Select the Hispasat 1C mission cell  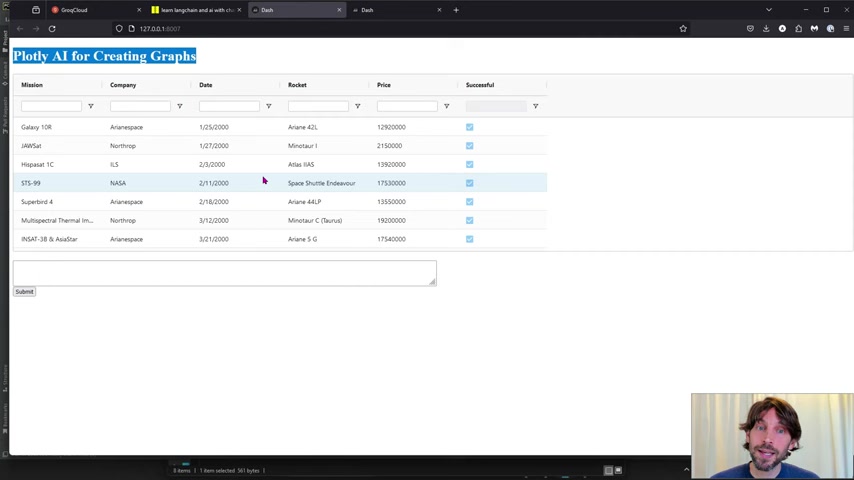(58, 165)
